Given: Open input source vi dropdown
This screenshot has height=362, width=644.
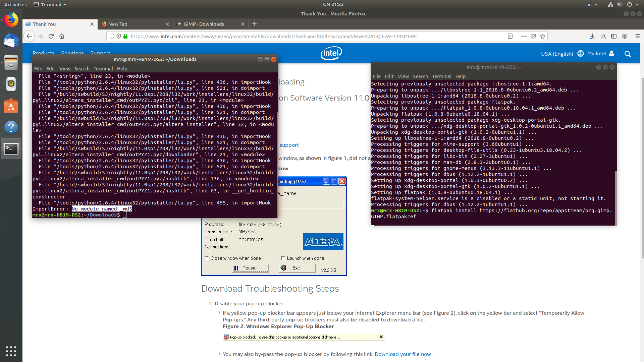Looking at the screenshot, I should pos(592,4).
